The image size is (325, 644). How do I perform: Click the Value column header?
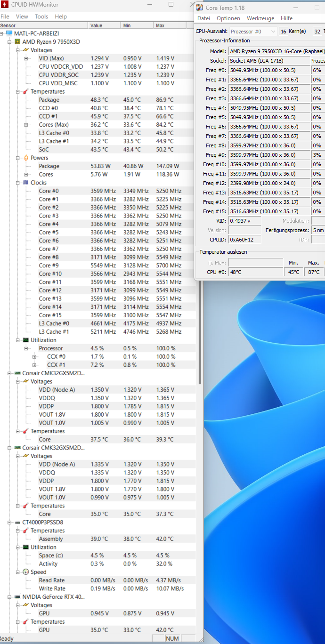pyautogui.click(x=104, y=25)
